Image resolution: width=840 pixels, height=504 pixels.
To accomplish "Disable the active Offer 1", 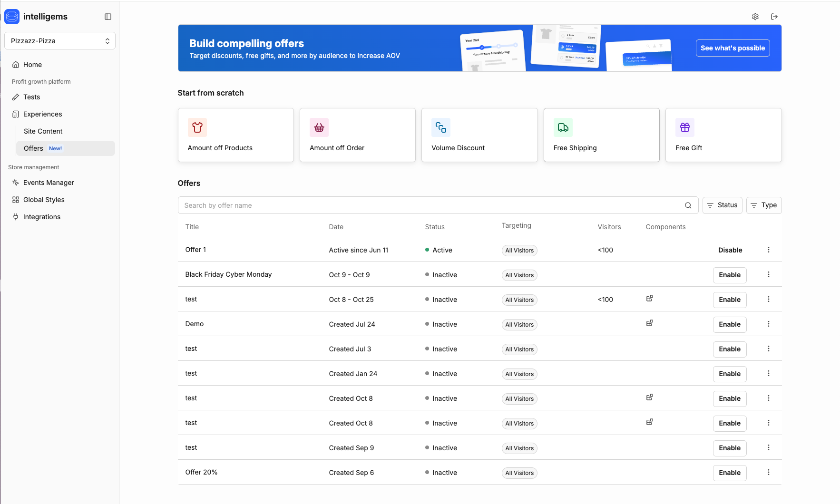I will click(730, 250).
